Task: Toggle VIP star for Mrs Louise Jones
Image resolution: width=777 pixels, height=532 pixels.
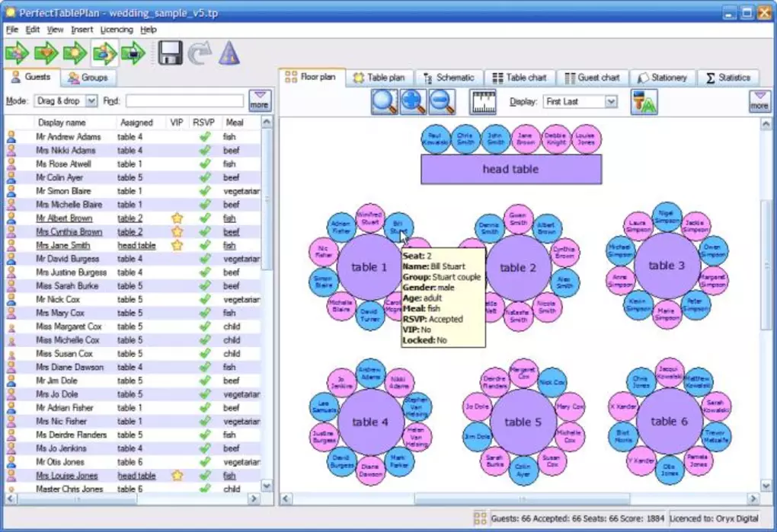Action: click(177, 475)
